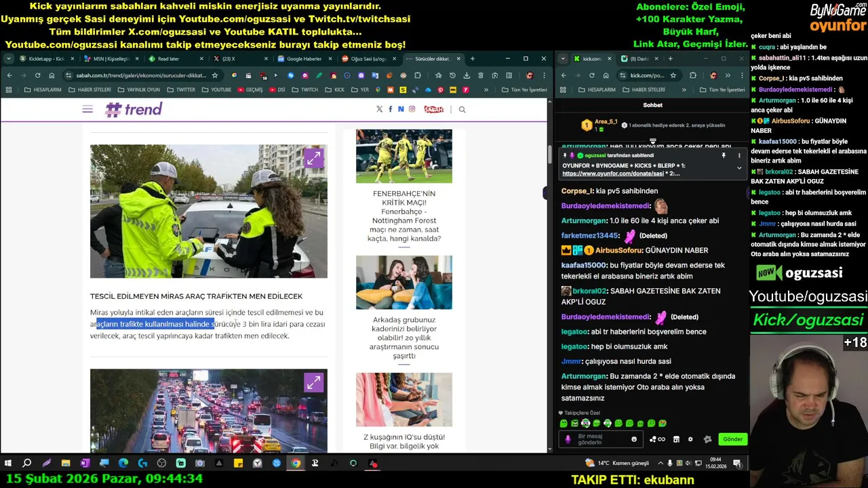Open the trend logo link
This screenshot has width=868, height=488.
pos(134,109)
